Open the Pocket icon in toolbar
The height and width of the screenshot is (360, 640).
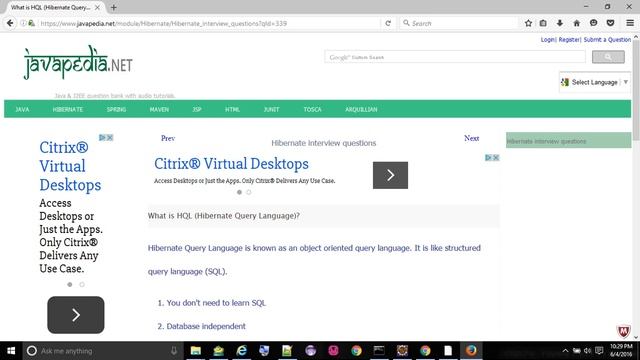click(x=610, y=23)
